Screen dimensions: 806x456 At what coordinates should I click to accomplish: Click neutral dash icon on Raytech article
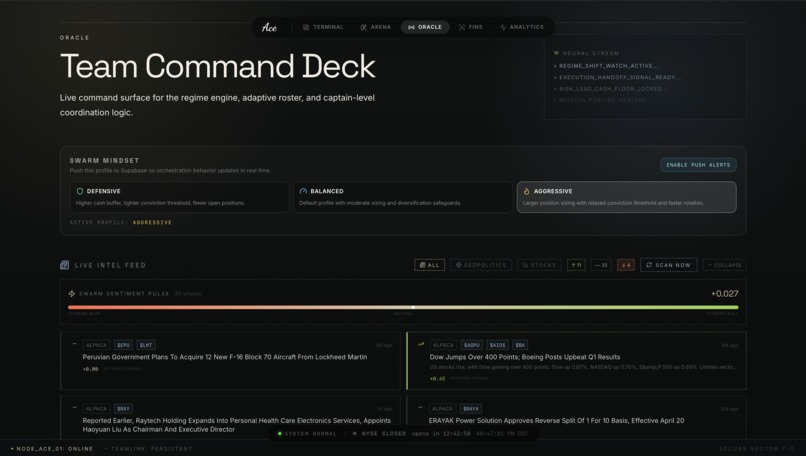coord(75,408)
